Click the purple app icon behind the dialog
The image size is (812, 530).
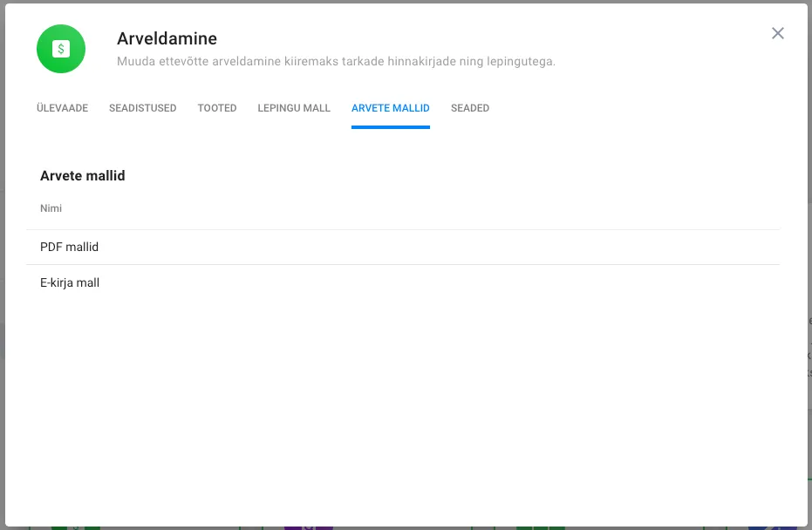tap(309, 527)
